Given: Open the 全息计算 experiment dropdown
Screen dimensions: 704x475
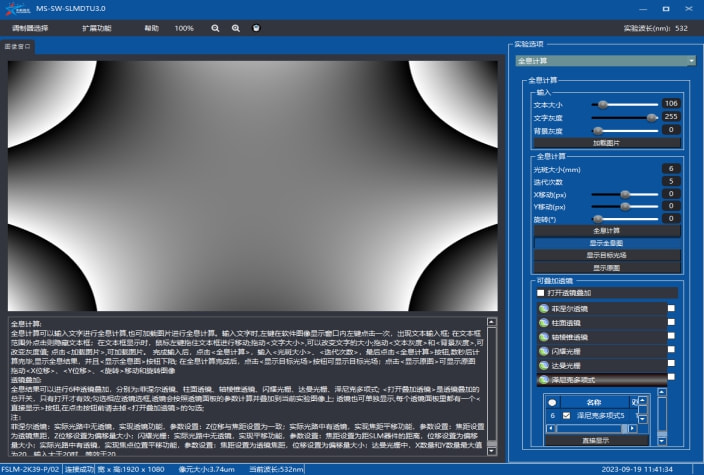Looking at the screenshot, I should 605,60.
